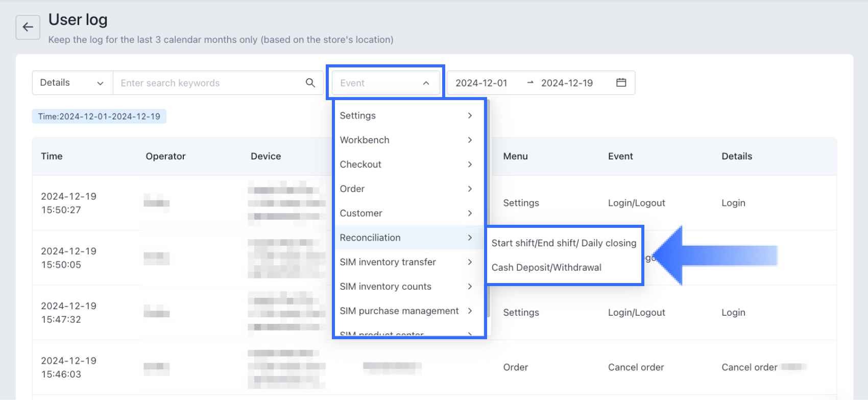Type in the search keywords field
Image resolution: width=868 pixels, height=400 pixels.
tap(209, 83)
